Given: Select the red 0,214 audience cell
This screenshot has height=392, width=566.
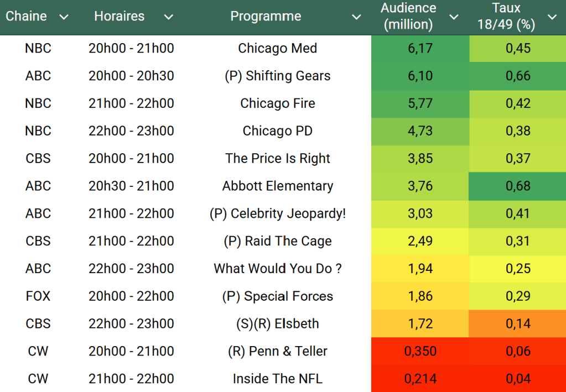Looking at the screenshot, I should coord(420,379).
